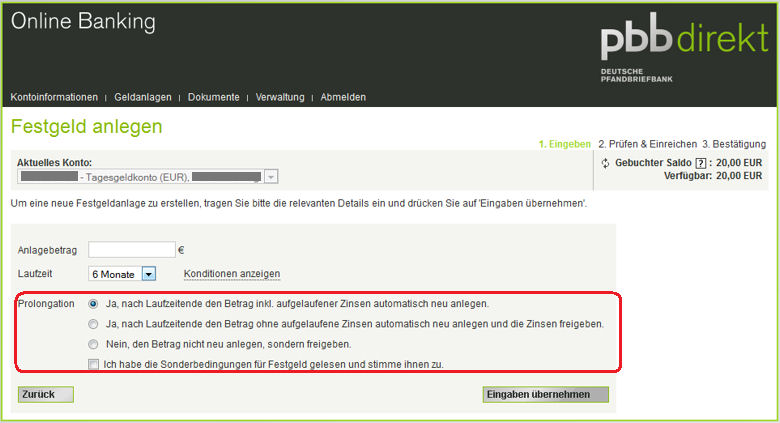Open the Laufzeit dropdown showing 6 Monate

122,274
